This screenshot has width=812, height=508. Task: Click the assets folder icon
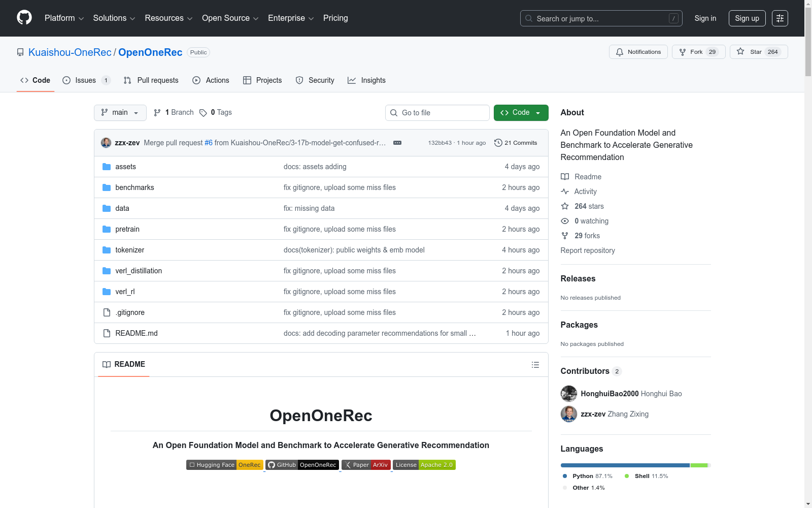(107, 167)
